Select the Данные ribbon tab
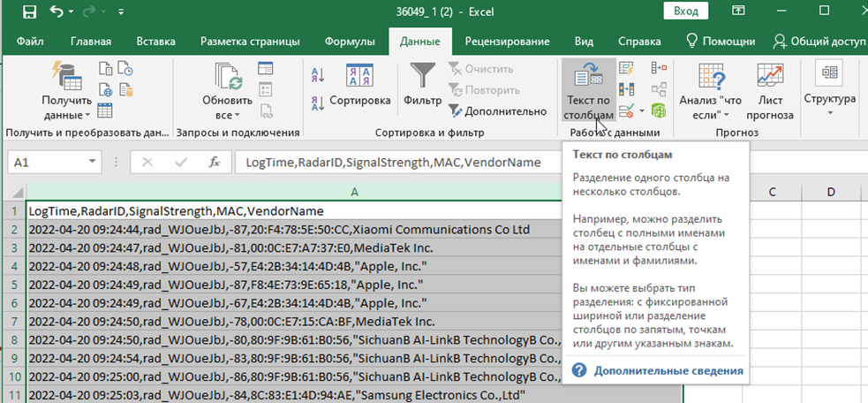Image resolution: width=868 pixels, height=403 pixels. [420, 42]
